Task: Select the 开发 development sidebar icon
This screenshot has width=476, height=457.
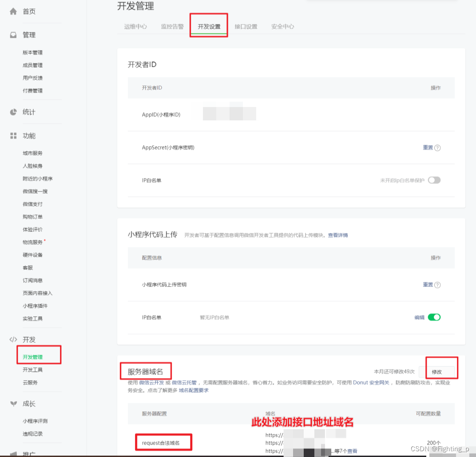Action: (13, 339)
